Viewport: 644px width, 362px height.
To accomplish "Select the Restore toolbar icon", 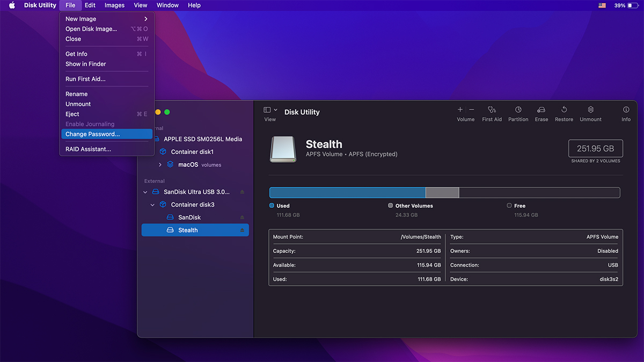I will 564,110.
